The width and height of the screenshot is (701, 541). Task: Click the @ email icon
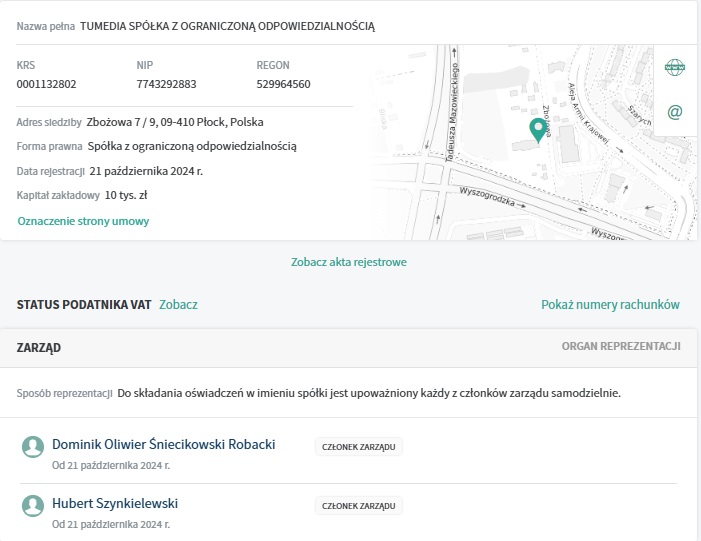click(675, 112)
